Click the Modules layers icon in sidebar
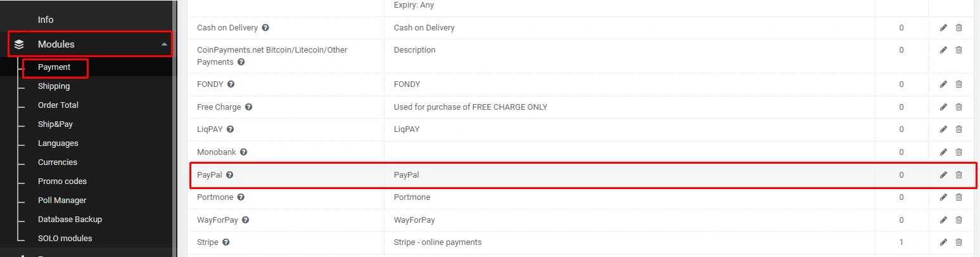The height and width of the screenshot is (257, 980). [19, 44]
